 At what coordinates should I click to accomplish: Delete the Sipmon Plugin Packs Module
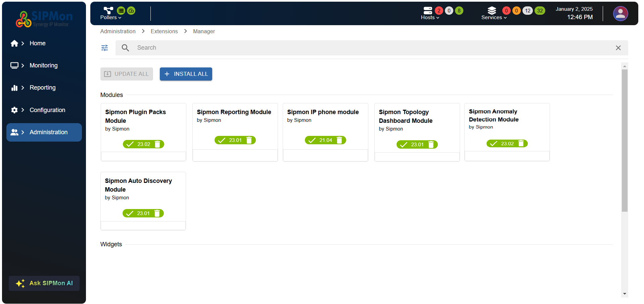(157, 144)
